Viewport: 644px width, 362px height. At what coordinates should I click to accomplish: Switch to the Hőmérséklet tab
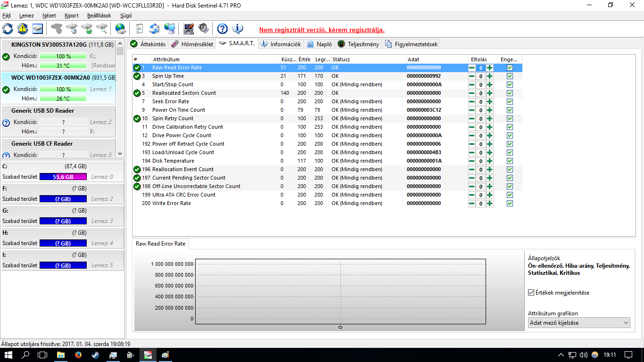[192, 44]
